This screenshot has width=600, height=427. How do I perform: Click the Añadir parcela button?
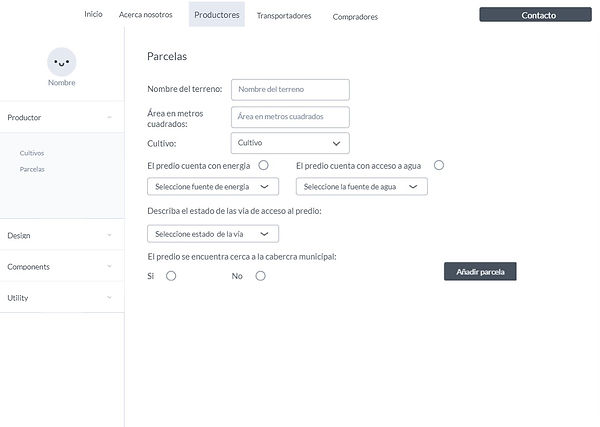pos(480,271)
